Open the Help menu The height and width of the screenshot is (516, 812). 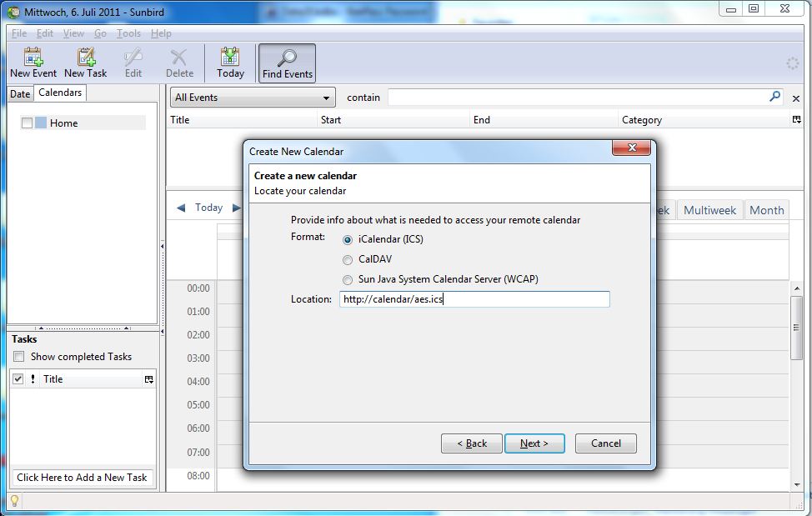[x=161, y=33]
